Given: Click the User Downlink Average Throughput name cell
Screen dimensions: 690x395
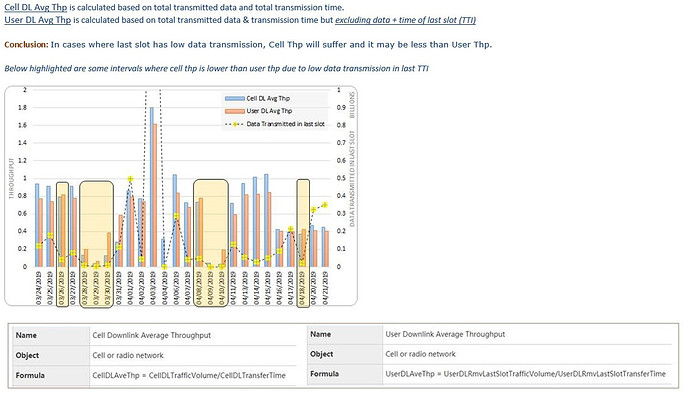Looking at the screenshot, I should [x=445, y=334].
